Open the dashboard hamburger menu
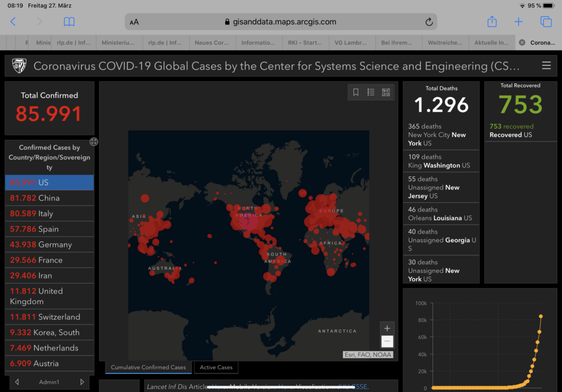This screenshot has width=562, height=392. [x=546, y=65]
